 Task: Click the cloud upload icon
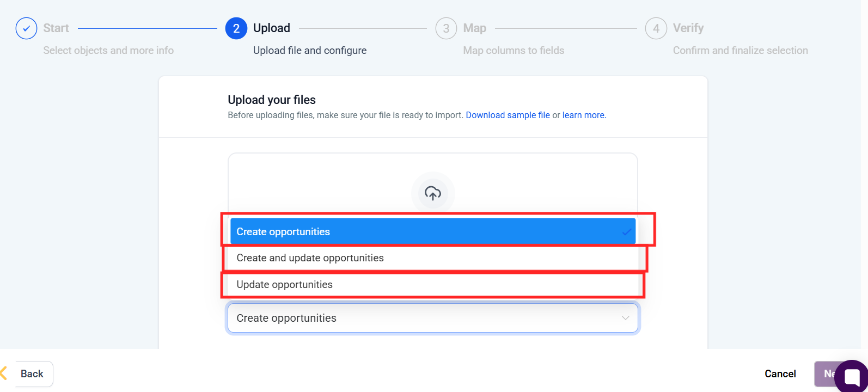pyautogui.click(x=433, y=193)
